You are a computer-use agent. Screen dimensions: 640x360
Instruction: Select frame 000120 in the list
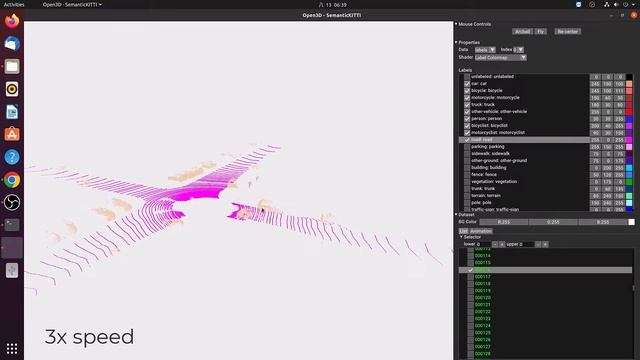coord(546,298)
